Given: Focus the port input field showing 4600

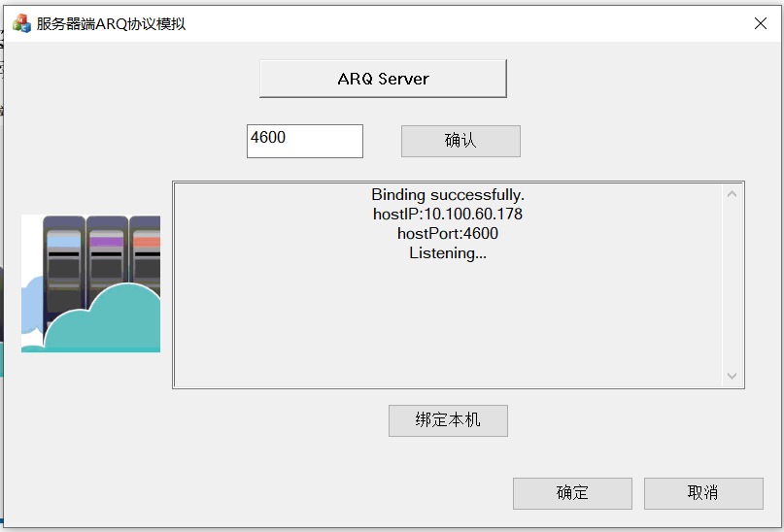Looking at the screenshot, I should [x=305, y=141].
